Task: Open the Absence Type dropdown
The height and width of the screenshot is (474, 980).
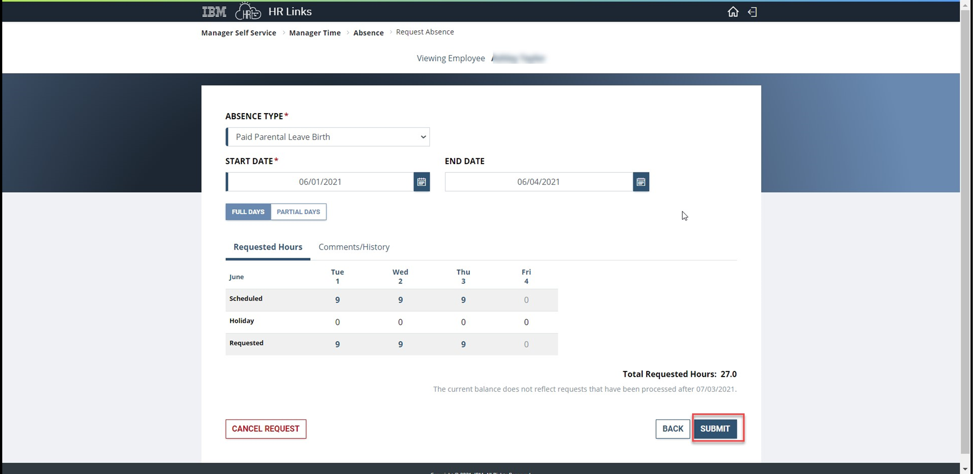Action: pyautogui.click(x=328, y=137)
